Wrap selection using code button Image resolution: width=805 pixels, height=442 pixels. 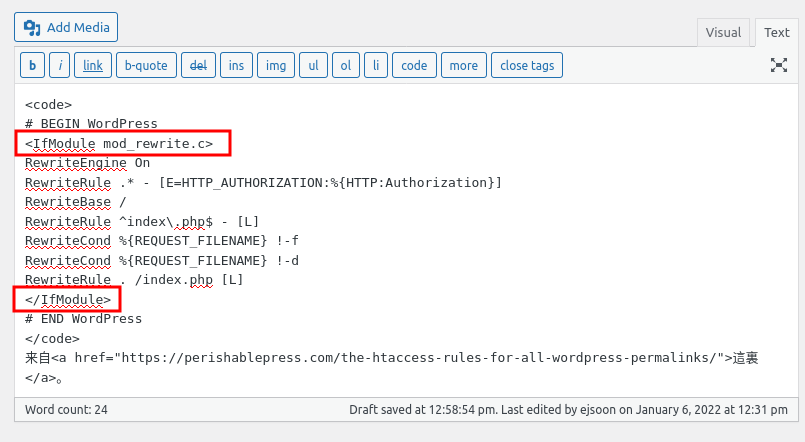click(x=414, y=66)
